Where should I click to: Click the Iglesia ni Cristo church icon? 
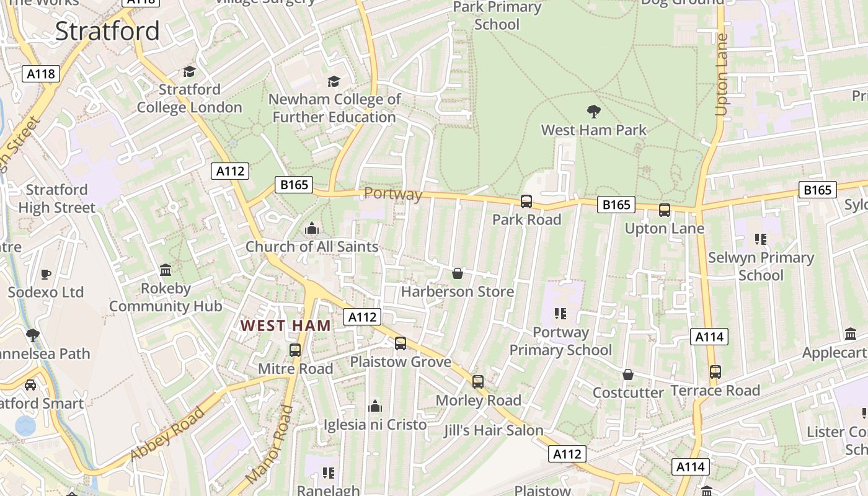375,407
